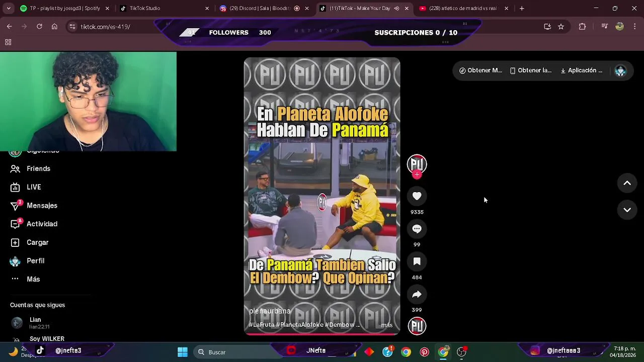
Task: Open comments on the Planeta Alofoke video
Action: [417, 229]
